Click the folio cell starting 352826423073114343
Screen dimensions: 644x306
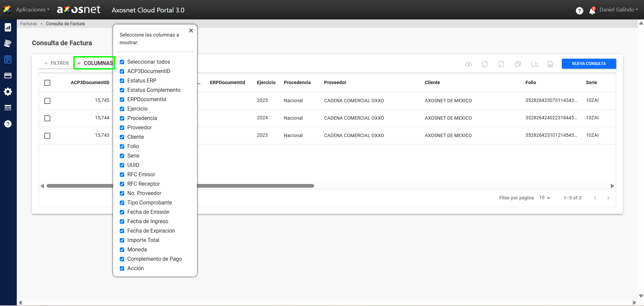(x=551, y=100)
